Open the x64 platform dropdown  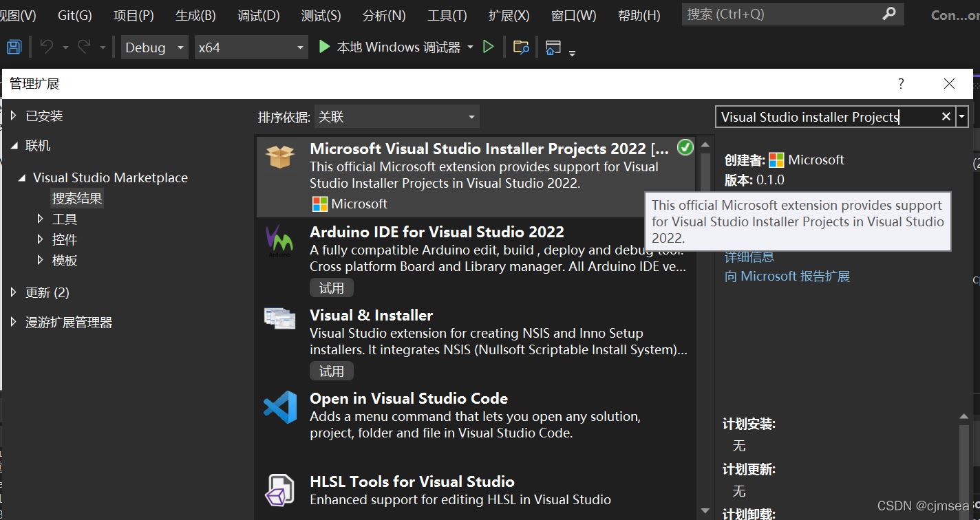click(251, 47)
